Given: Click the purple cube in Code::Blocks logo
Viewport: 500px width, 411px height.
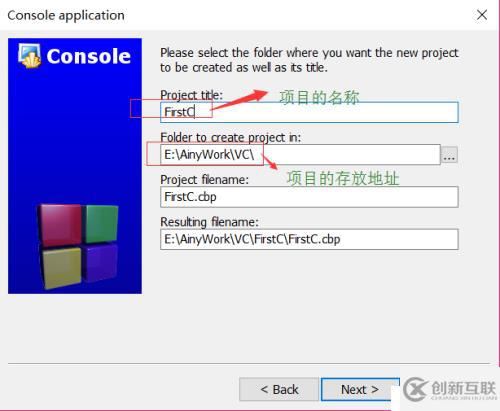Looking at the screenshot, I should tap(101, 263).
